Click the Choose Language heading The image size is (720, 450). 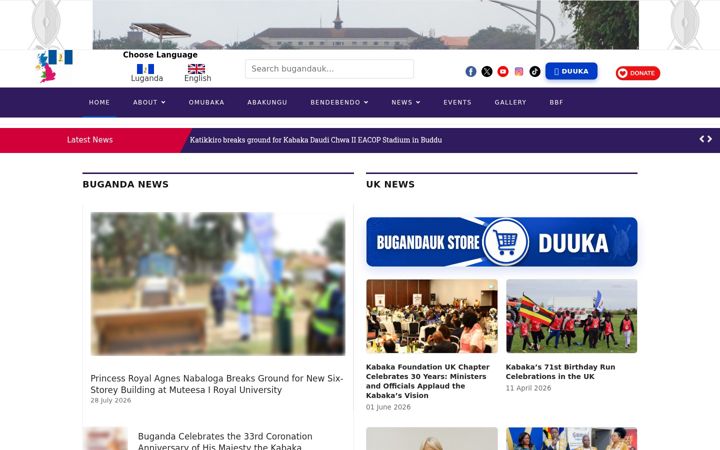(x=160, y=55)
